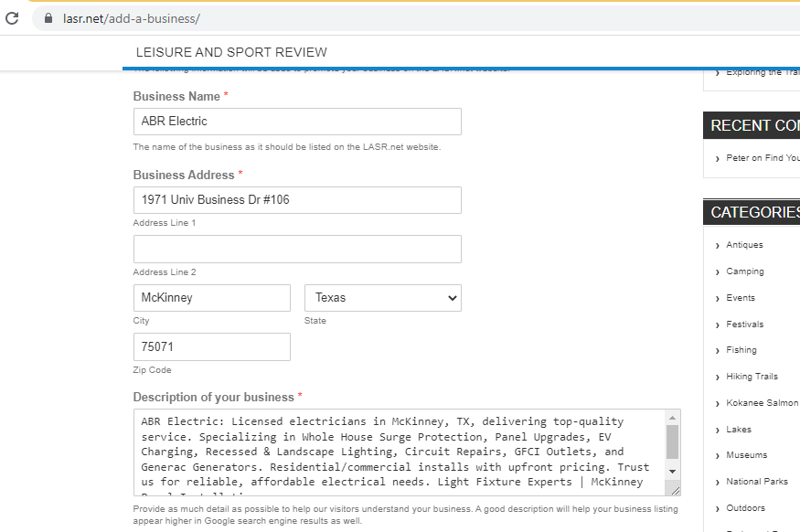Viewport: 800px width, 532px height.
Task: Edit the Zip Code field showing 75071
Action: coord(212,346)
